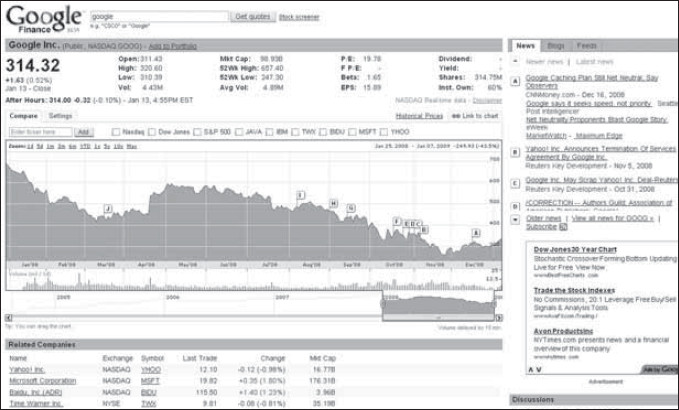Focus the quote search field containing google

point(159,16)
